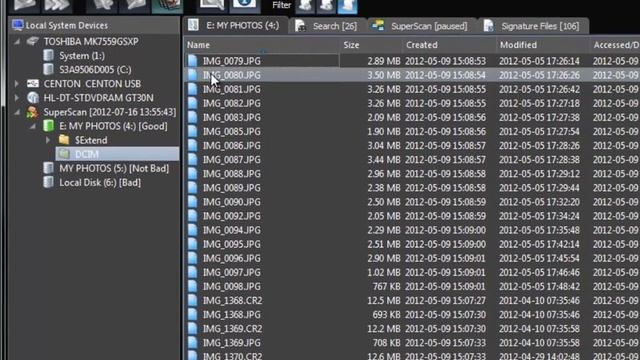The image size is (640, 360).
Task: Select MY PHOTOS (5:) [Not Bad] label
Action: [x=114, y=168]
